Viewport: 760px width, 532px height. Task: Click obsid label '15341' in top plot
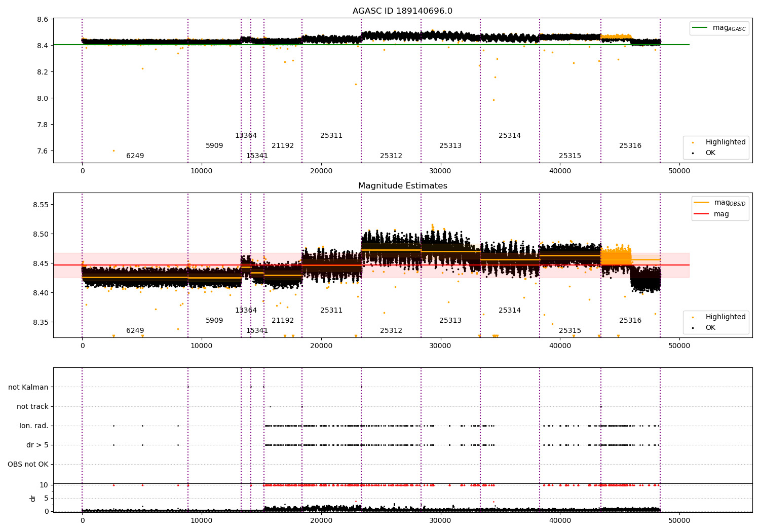257,156
